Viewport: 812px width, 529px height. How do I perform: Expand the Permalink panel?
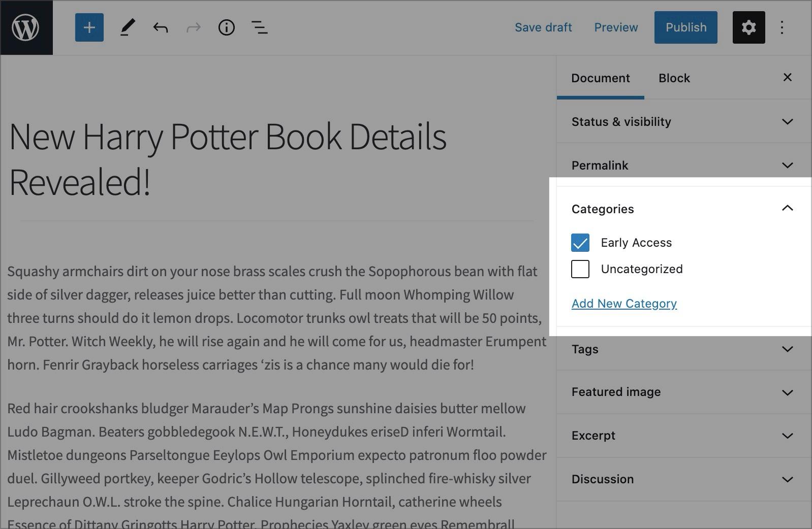point(684,165)
